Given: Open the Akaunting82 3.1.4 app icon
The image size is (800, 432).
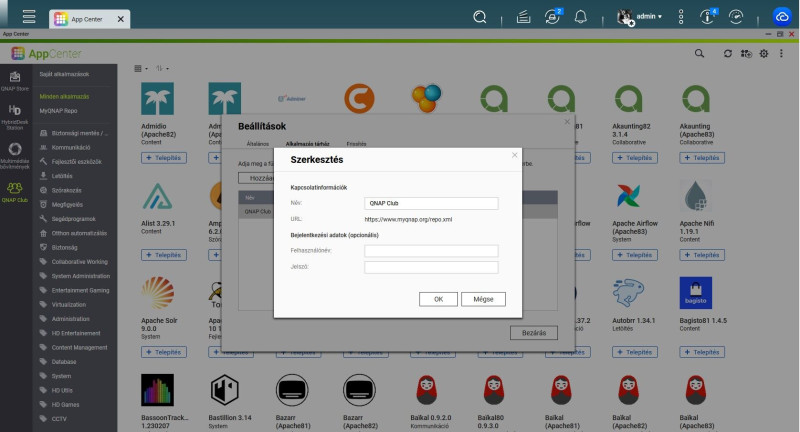Looking at the screenshot, I should click(629, 98).
